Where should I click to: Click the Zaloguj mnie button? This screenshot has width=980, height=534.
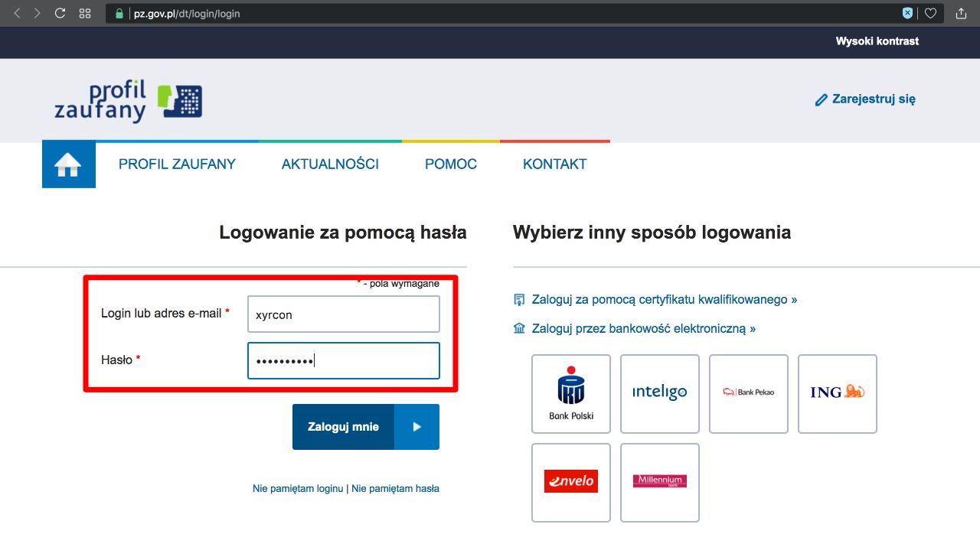[366, 427]
